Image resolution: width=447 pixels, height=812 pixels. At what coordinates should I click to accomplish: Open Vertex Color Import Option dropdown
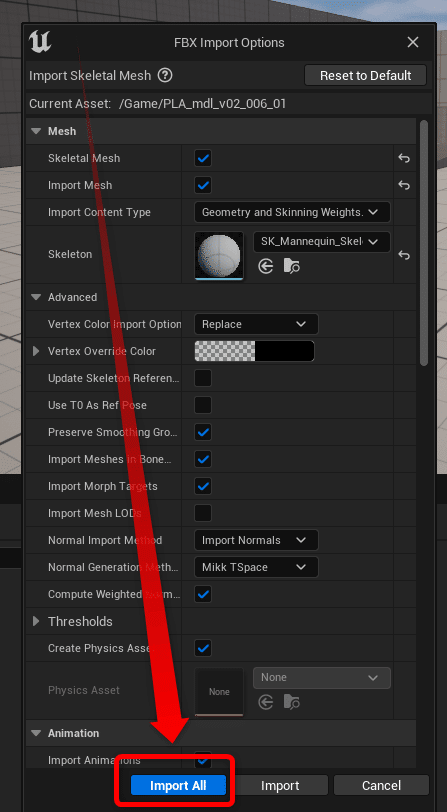tap(256, 324)
